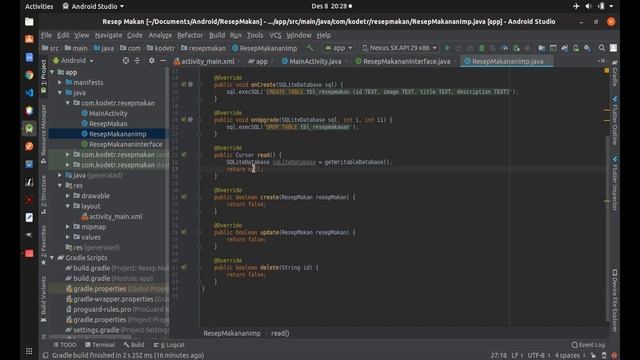The image size is (640, 360).
Task: Click the Activities button in top bar
Action: click(39, 6)
